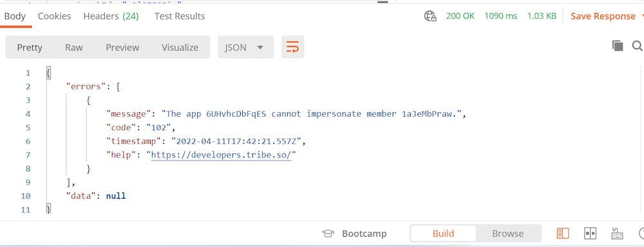Image resolution: width=644 pixels, height=247 pixels.
Task: Click the search response magnifier icon
Action: [637, 46]
